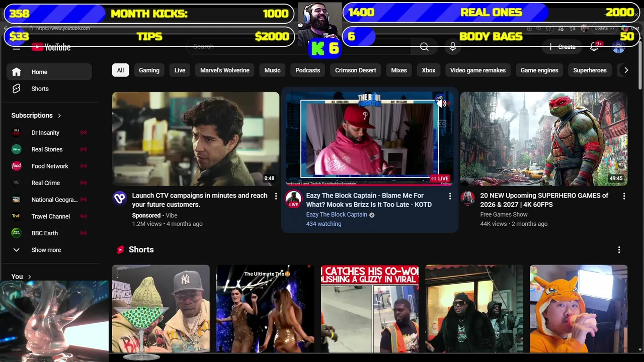Screen dimensions: 644x362
Task: Click the browser Update button
Action: tap(604, 28)
